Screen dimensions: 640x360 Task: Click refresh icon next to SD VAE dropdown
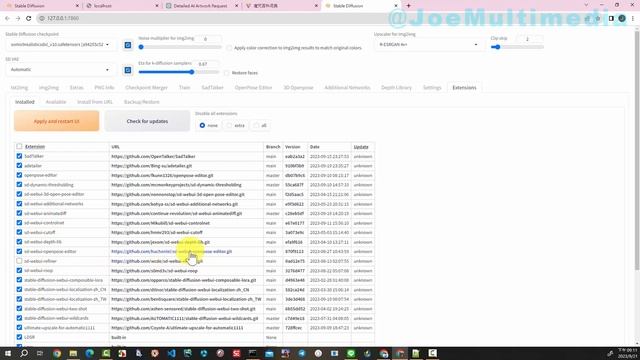click(x=128, y=70)
